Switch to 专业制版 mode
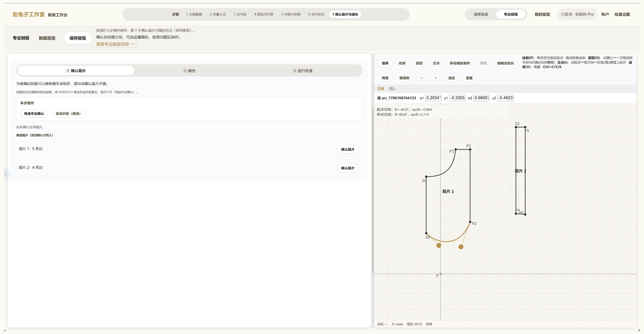The height and width of the screenshot is (334, 644). pyautogui.click(x=511, y=14)
